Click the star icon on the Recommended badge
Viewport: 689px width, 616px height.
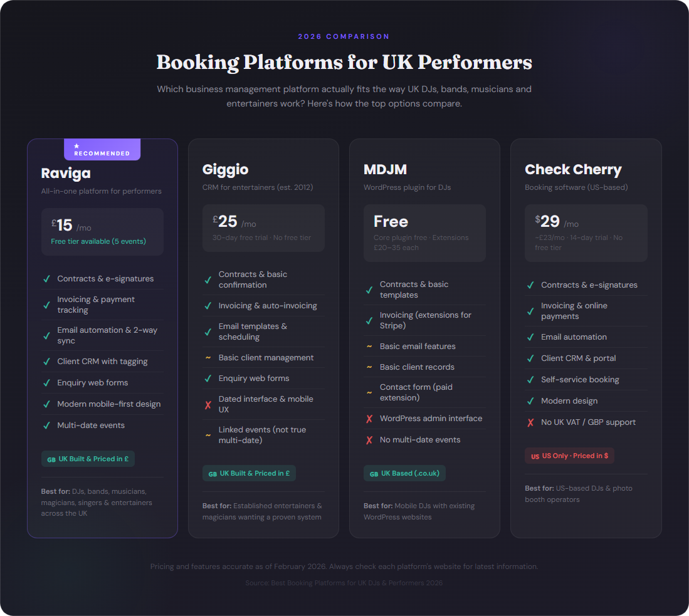(x=76, y=146)
